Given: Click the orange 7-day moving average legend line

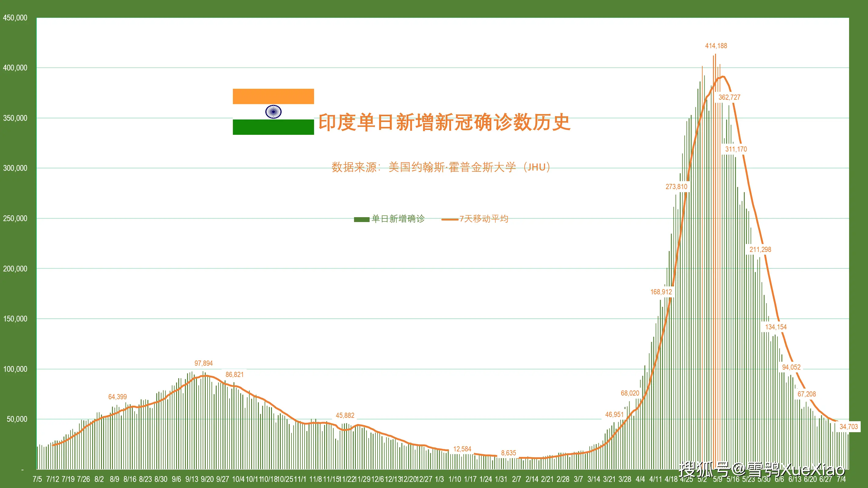Looking at the screenshot, I should click(450, 219).
